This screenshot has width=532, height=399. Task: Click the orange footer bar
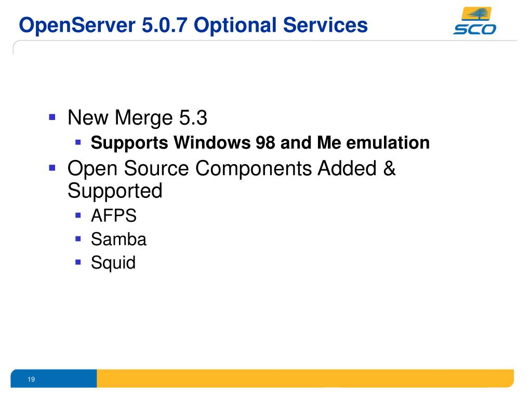click(305, 378)
